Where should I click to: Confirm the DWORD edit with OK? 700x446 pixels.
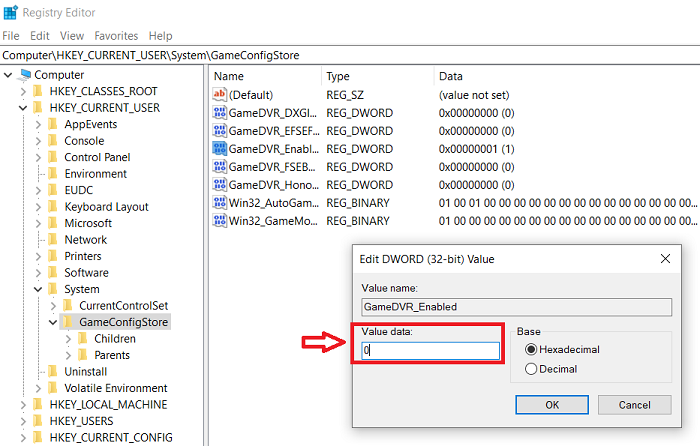552,405
